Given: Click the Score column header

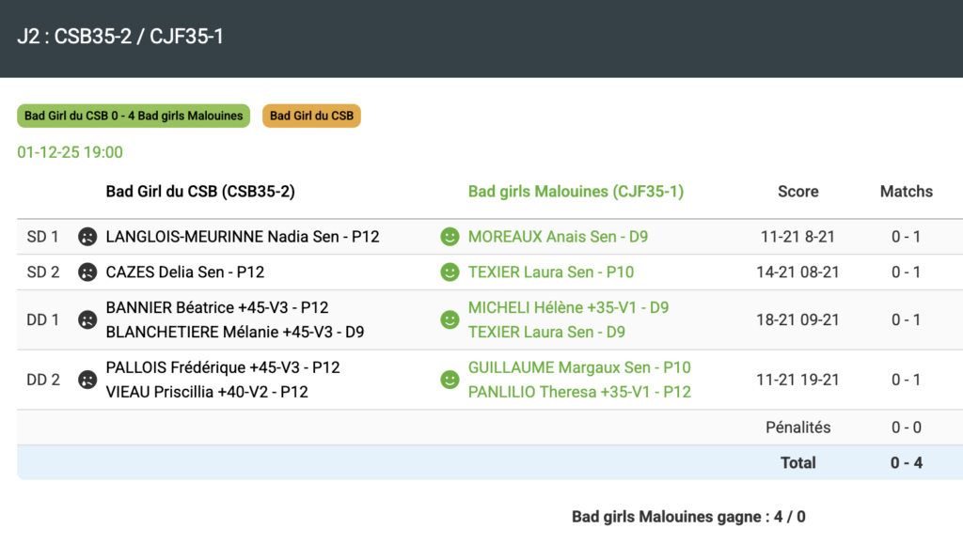Looking at the screenshot, I should coord(797,192).
